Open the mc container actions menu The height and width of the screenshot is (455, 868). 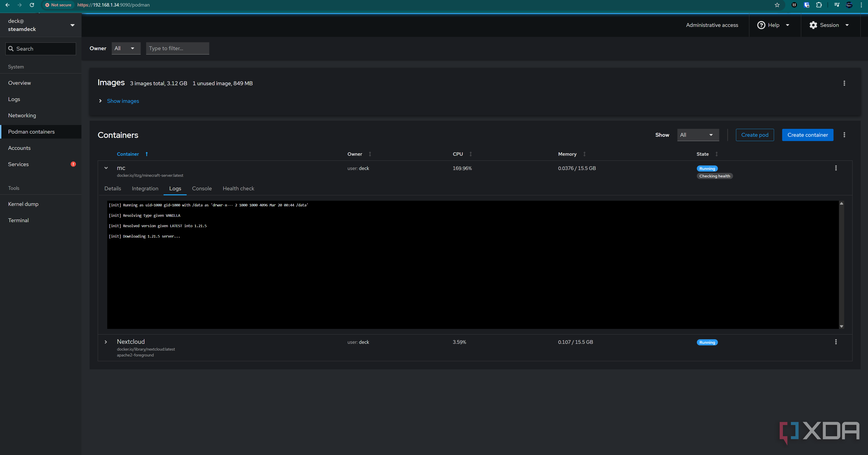(x=836, y=168)
